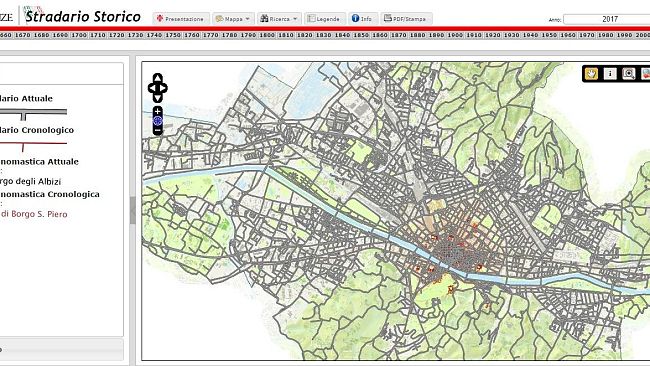
Task: Reset map to full extent globe
Action: point(158,121)
